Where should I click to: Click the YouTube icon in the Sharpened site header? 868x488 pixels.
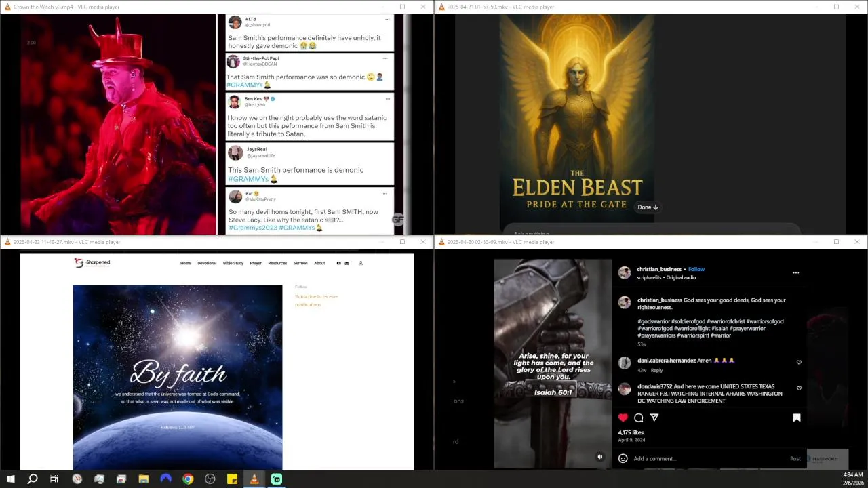(x=338, y=263)
